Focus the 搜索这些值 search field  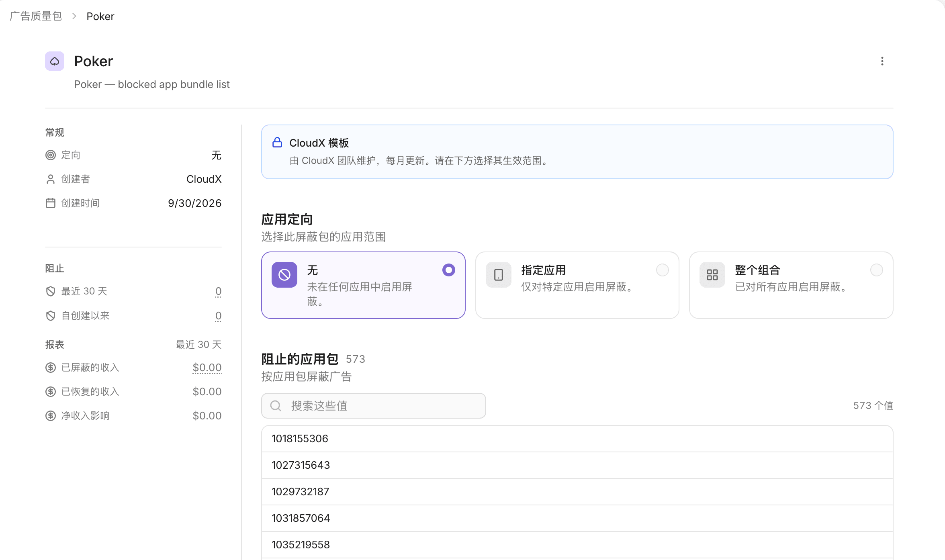coord(374,406)
